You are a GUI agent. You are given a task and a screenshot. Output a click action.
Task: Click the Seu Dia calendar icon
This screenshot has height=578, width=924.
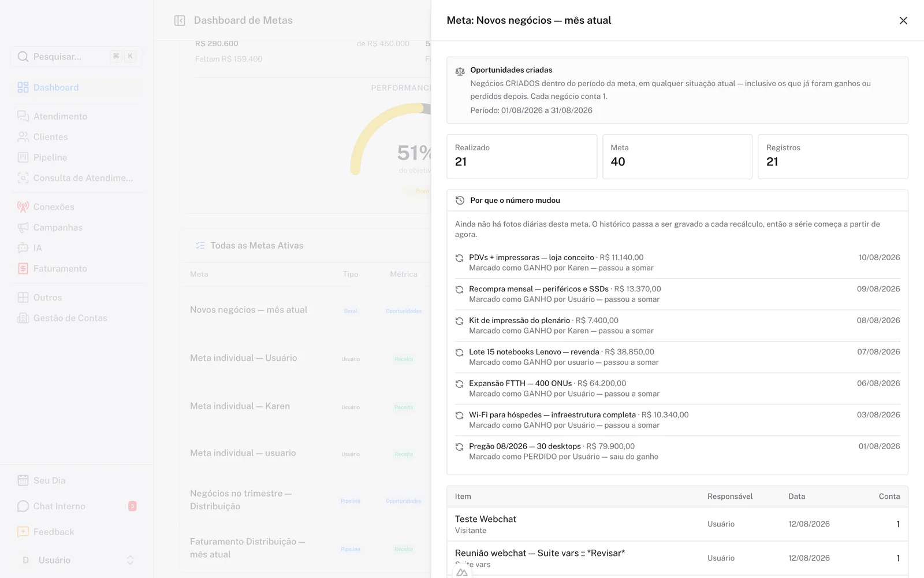click(x=23, y=480)
